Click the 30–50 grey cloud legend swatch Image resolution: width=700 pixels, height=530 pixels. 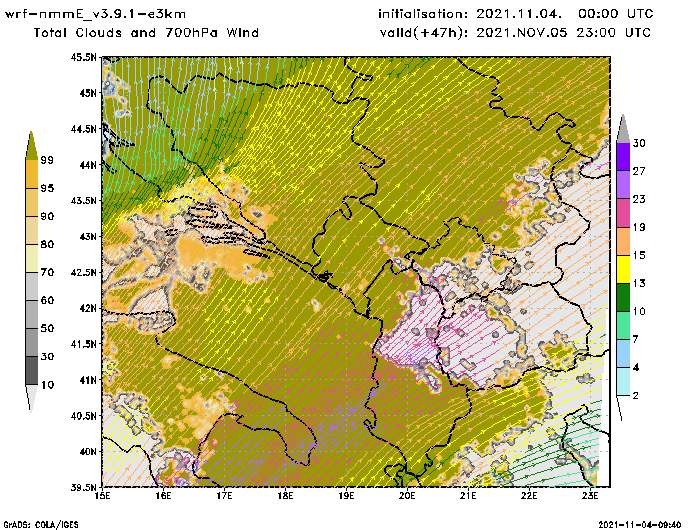point(32,342)
